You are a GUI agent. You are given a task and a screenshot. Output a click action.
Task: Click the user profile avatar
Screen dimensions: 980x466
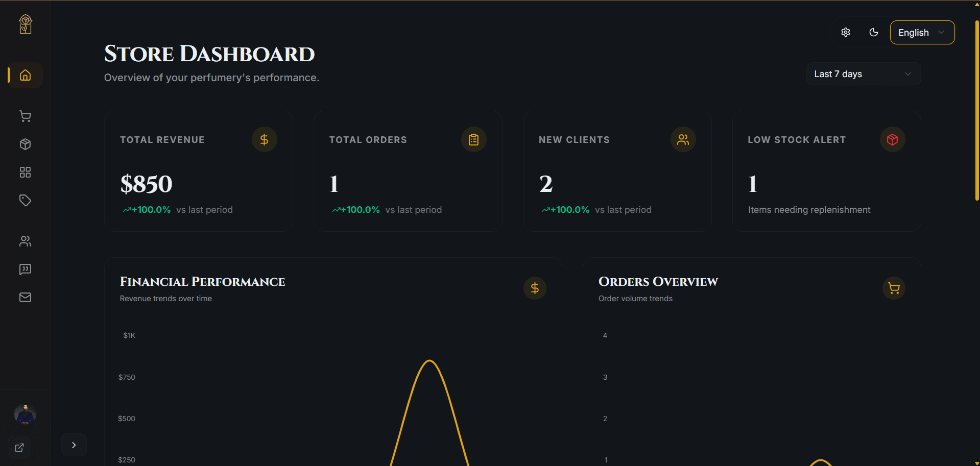pyautogui.click(x=25, y=414)
